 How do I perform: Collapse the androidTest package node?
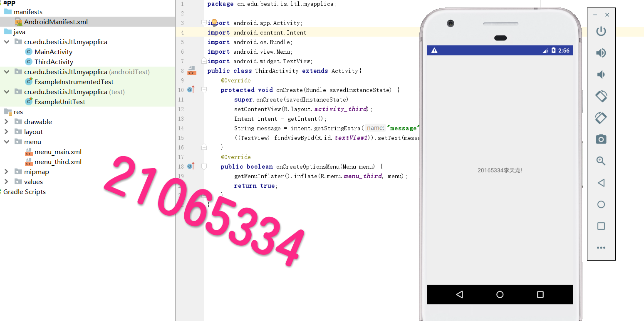click(6, 72)
